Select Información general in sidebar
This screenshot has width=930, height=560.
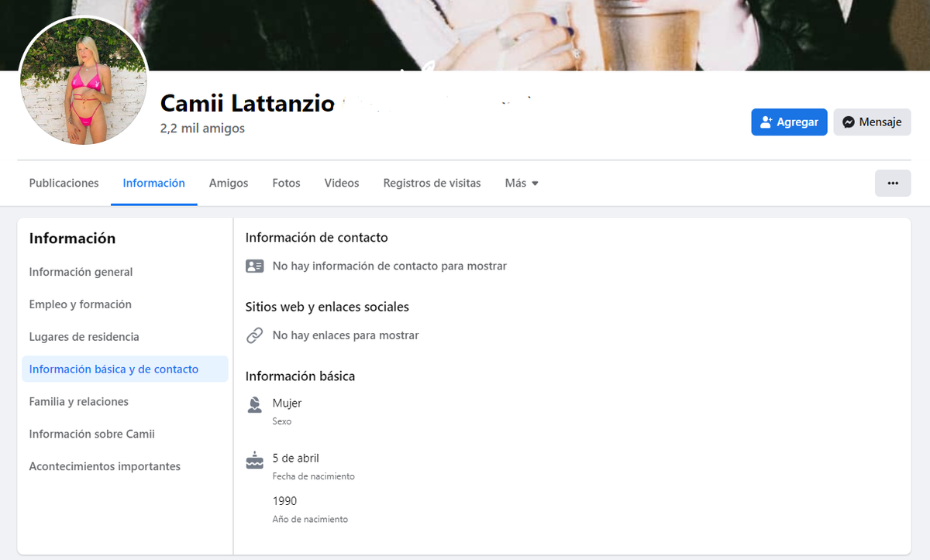coord(81,272)
